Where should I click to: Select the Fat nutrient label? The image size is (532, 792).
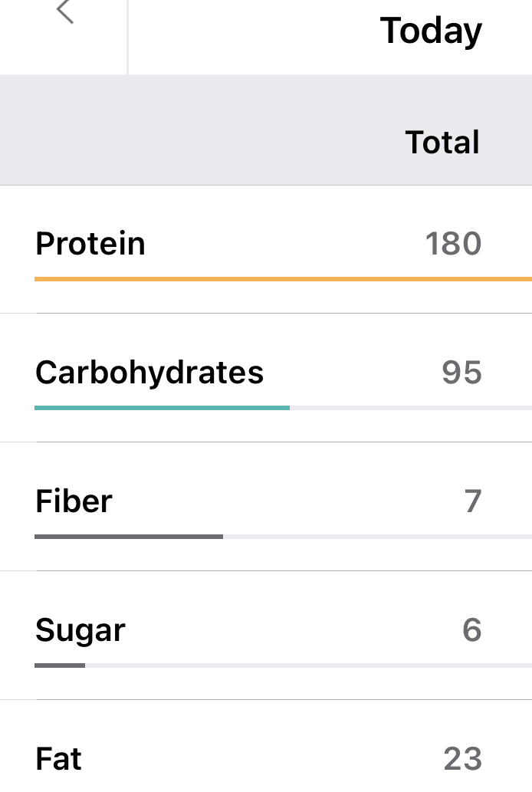[58, 759]
